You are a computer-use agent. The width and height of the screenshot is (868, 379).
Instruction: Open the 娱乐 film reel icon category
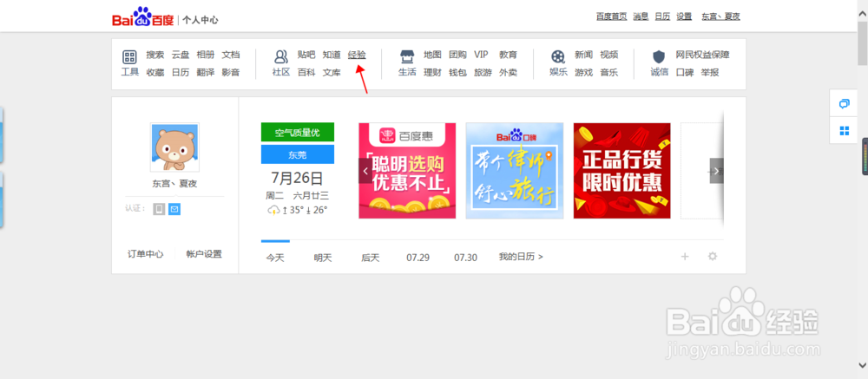[558, 56]
